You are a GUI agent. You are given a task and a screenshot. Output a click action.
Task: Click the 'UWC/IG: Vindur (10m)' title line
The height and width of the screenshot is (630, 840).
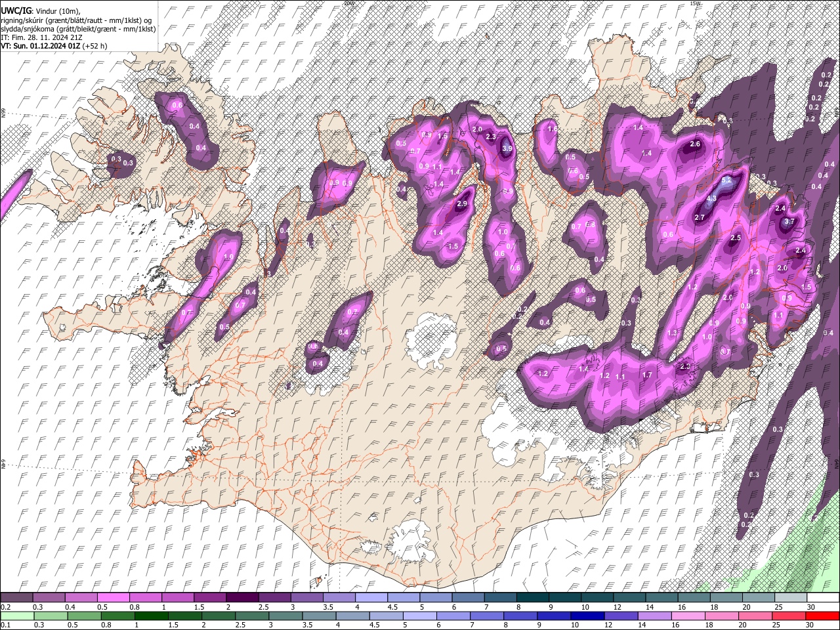point(41,11)
